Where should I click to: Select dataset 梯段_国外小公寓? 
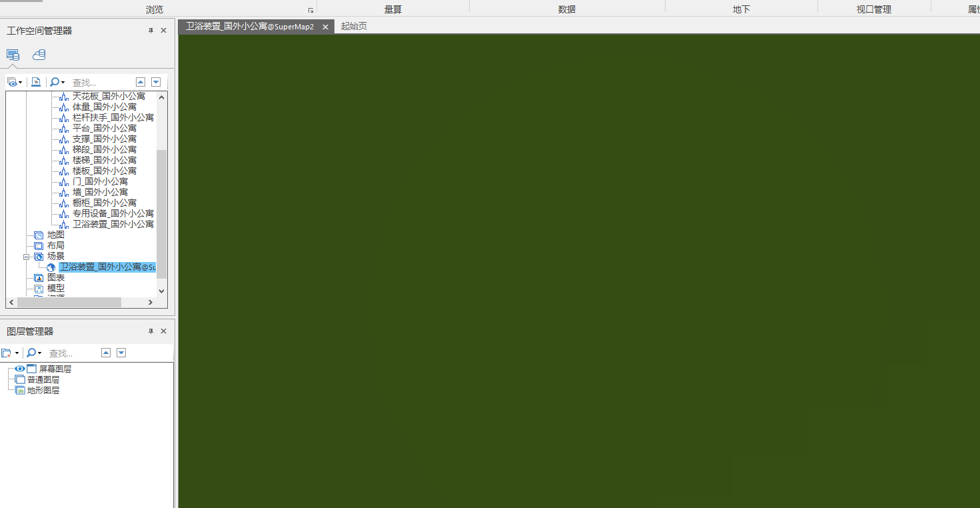[105, 149]
